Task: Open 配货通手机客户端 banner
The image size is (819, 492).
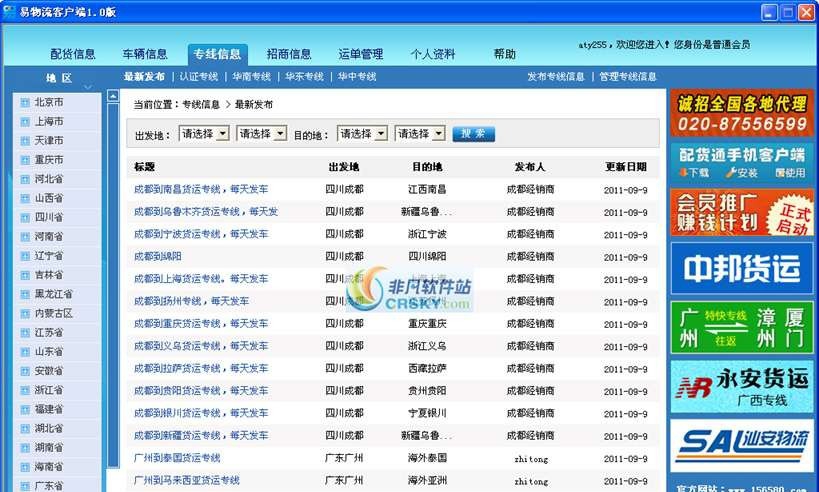Action: point(742,163)
